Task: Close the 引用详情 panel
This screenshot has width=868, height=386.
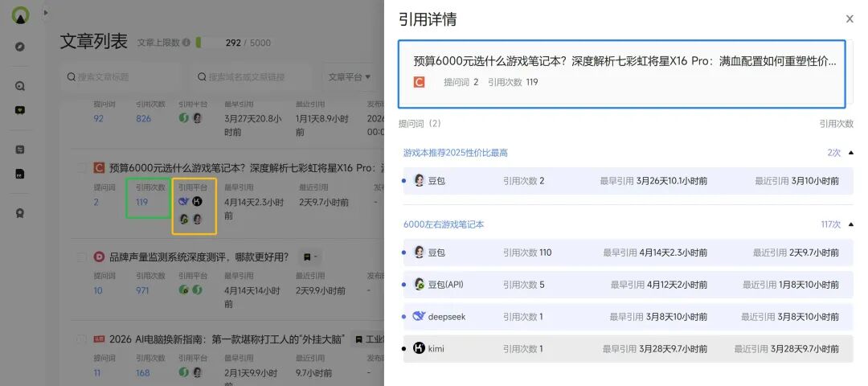Action: pyautogui.click(x=850, y=18)
